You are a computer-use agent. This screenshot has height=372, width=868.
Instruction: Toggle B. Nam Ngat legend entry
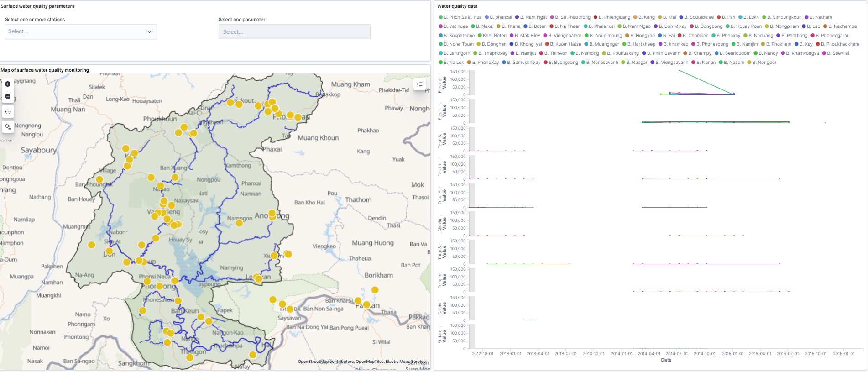click(533, 17)
